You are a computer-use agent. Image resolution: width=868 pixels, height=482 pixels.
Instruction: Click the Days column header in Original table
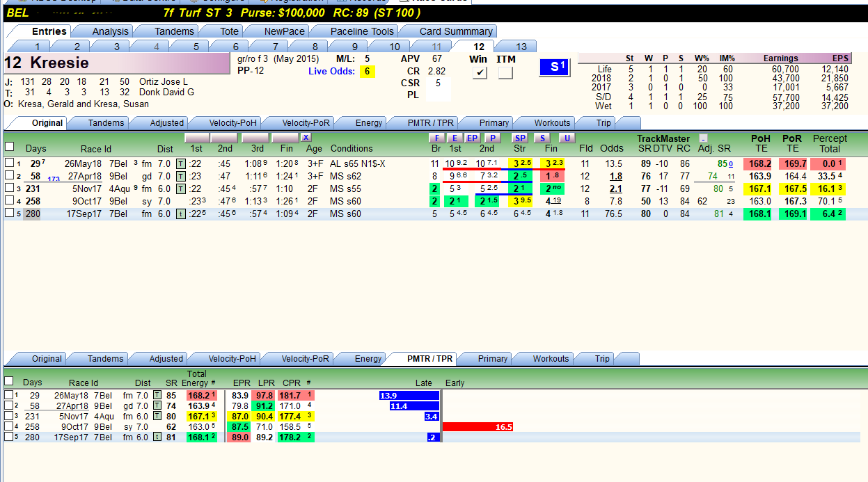36,148
